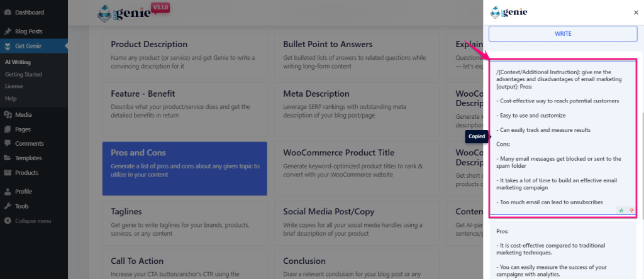This screenshot has width=644, height=279.
Task: Click the thumbs up icon on result
Action: click(621, 210)
